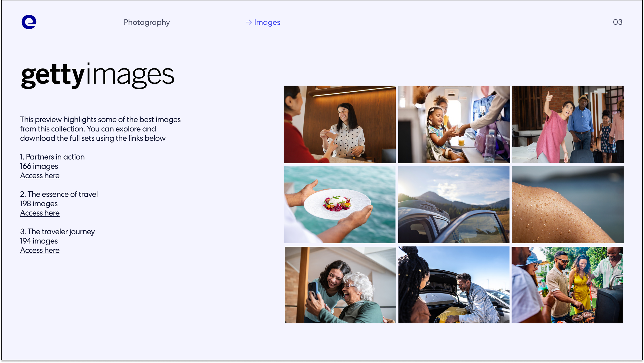Click The traveler journey heading

[57, 232]
